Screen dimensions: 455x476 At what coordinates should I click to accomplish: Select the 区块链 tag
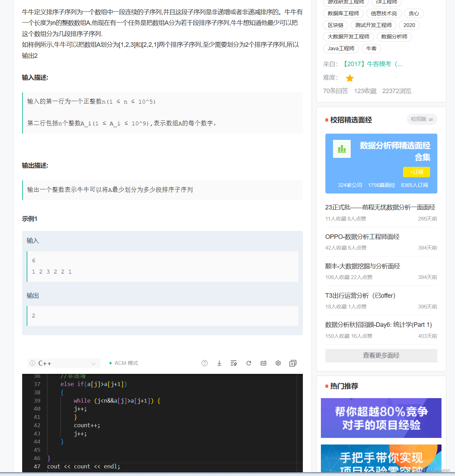335,25
